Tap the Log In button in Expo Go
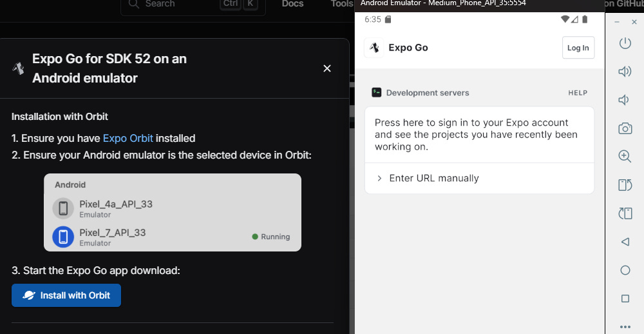Screen dimensions: 644x334 point(578,48)
